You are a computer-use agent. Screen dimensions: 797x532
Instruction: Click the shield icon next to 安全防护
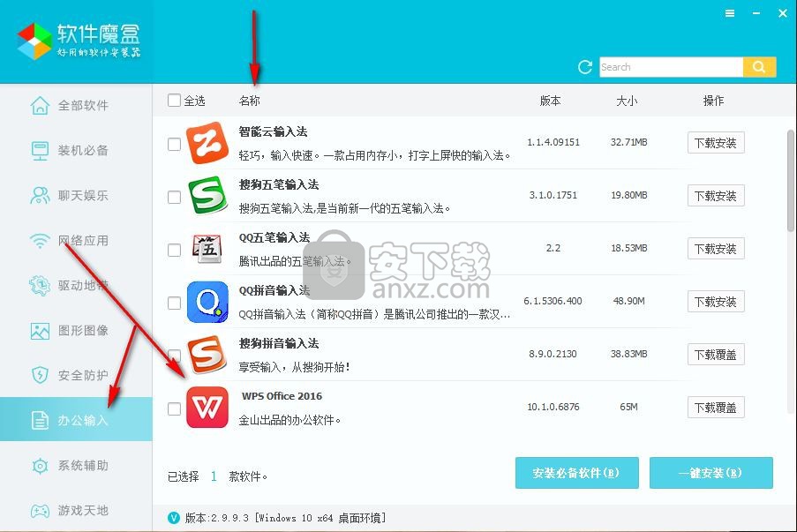pos(40,375)
